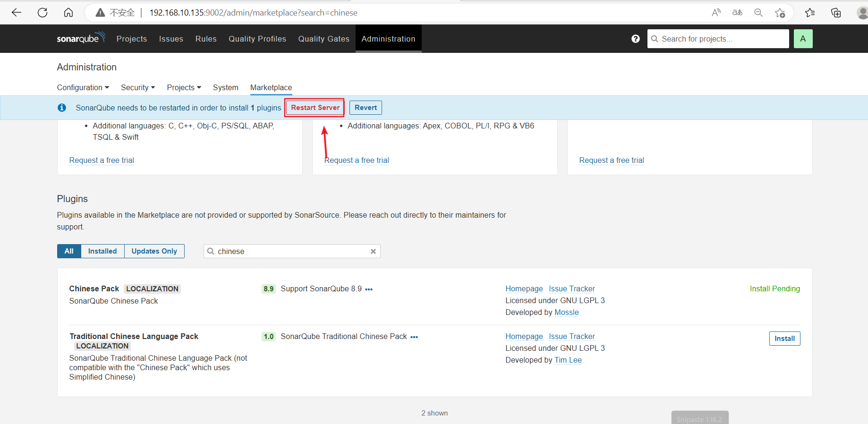The image size is (868, 424).
Task: Select the Marketplace tab
Action: (271, 87)
